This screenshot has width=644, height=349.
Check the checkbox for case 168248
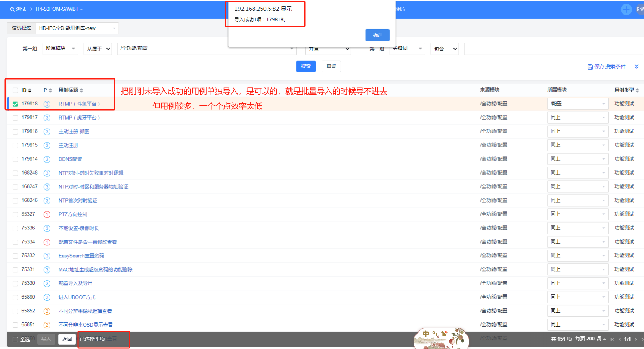click(15, 173)
